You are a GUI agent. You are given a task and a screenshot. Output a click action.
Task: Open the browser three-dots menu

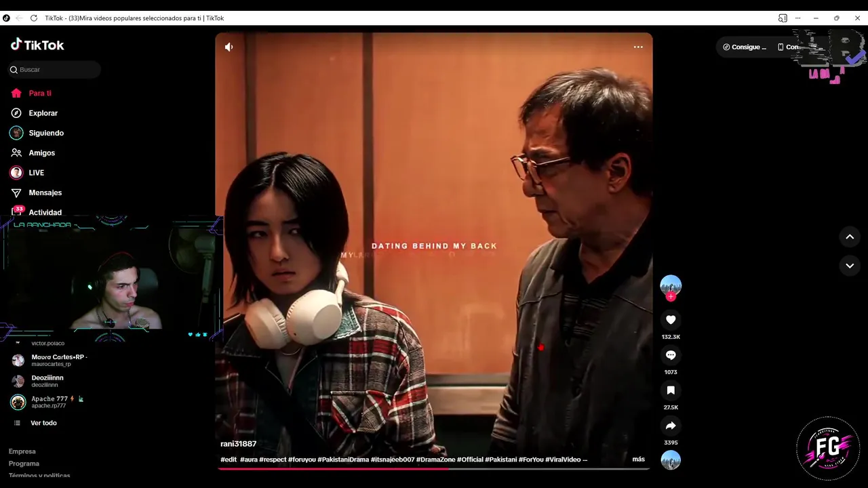[x=798, y=18]
